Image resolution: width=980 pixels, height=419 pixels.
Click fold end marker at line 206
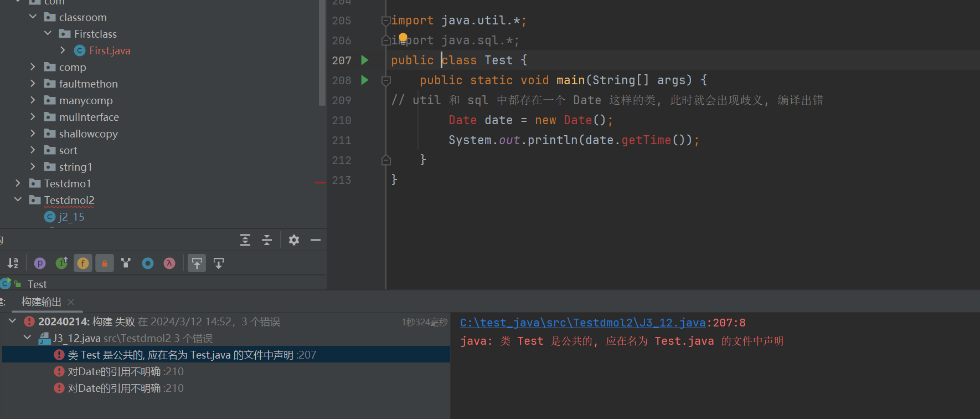click(x=386, y=40)
